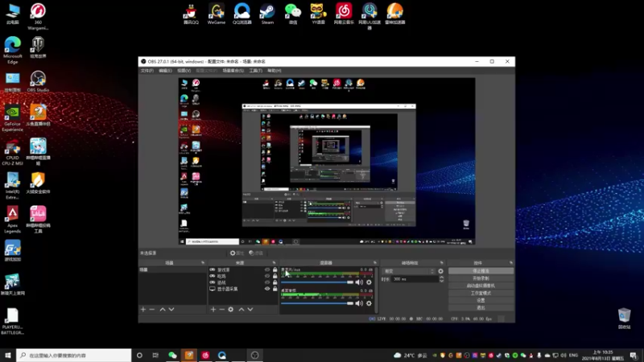The image size is (644, 362).
Task: Undock the 混音器 panel via header icon
Action: [x=374, y=263]
